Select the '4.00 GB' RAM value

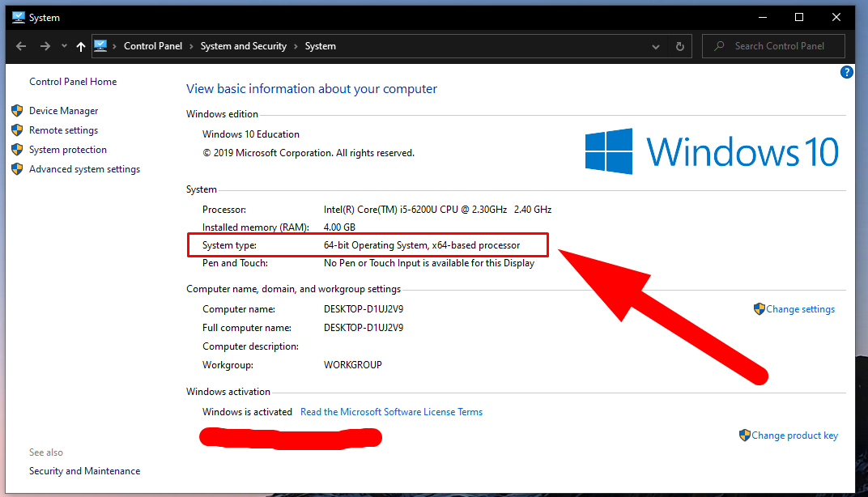coord(339,227)
